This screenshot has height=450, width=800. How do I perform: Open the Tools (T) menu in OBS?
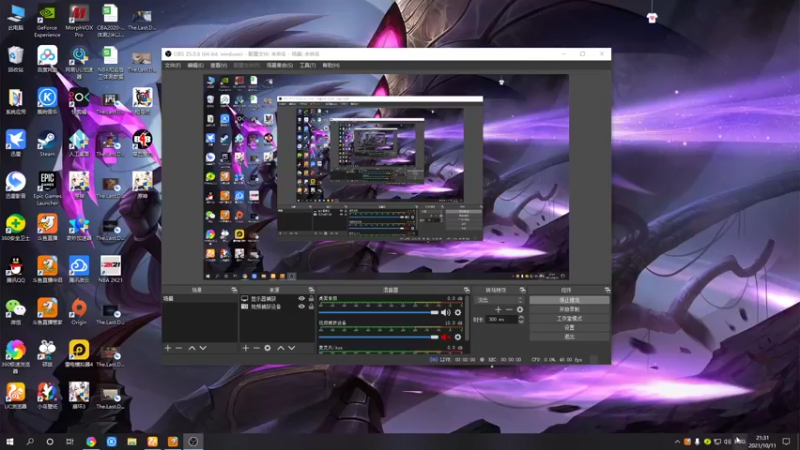(x=307, y=65)
